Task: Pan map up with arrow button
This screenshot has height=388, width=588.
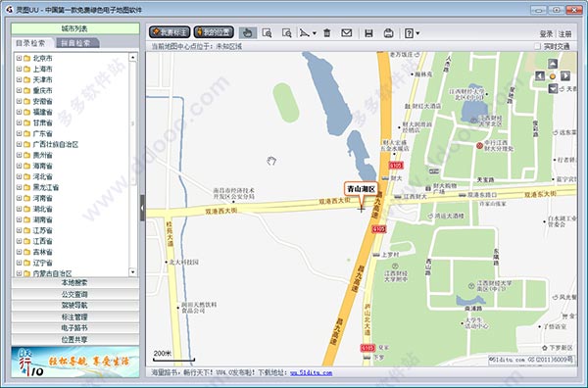Action: [553, 64]
